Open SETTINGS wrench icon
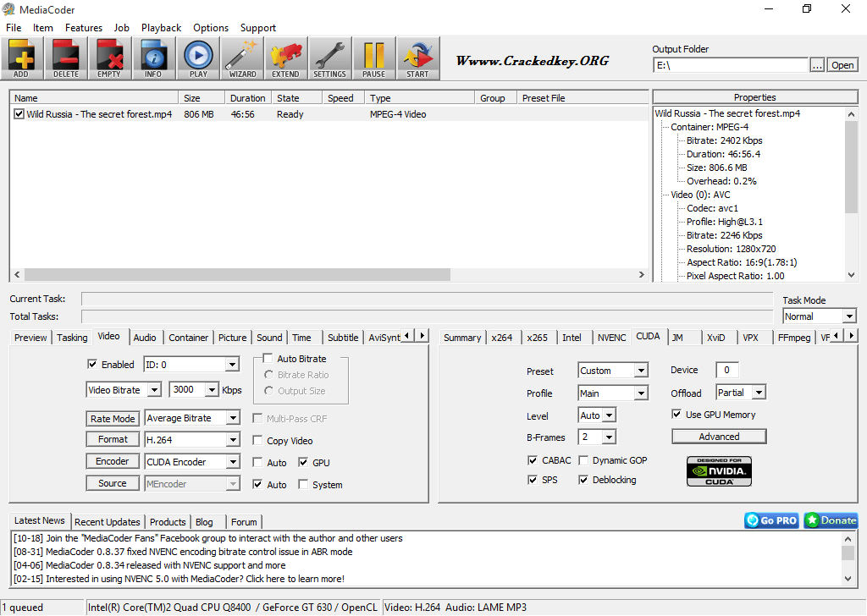The width and height of the screenshot is (867, 616). pyautogui.click(x=330, y=58)
